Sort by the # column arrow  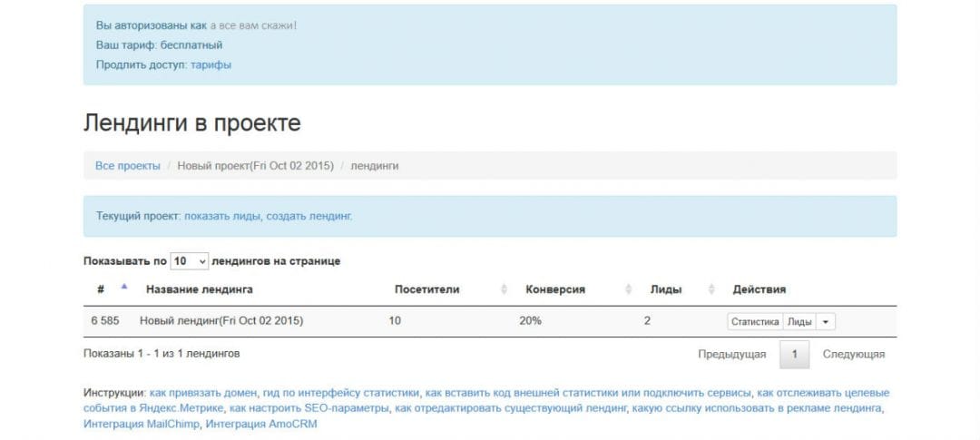click(123, 287)
